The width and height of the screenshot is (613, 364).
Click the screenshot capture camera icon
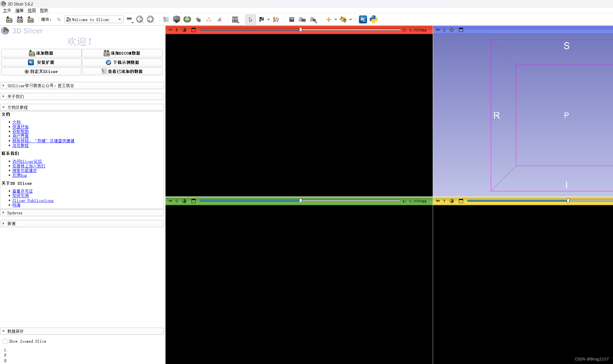[x=292, y=19]
